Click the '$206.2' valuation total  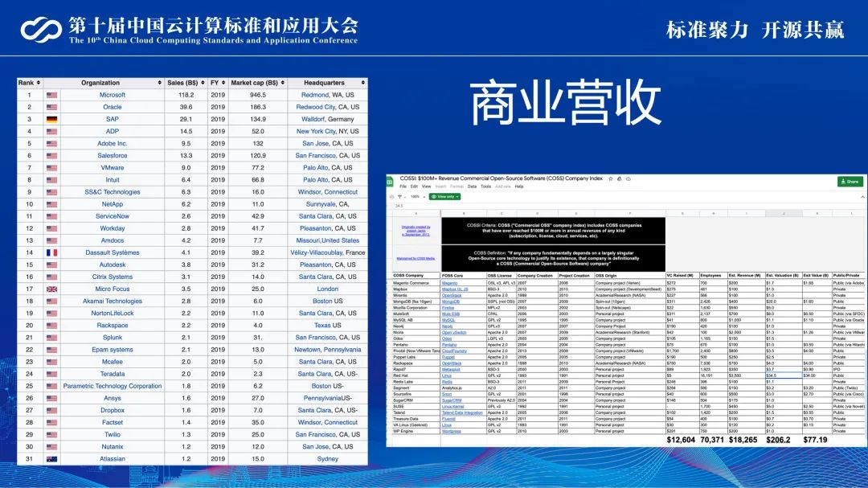click(x=778, y=440)
